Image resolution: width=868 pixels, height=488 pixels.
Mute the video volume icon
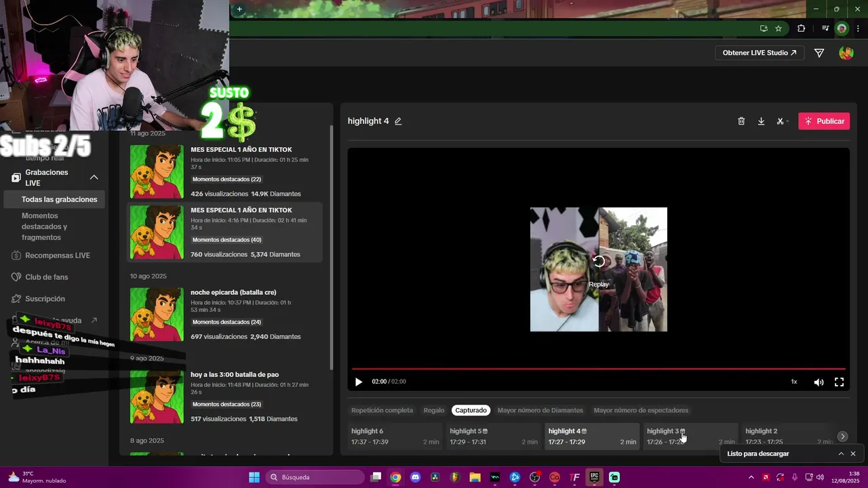click(818, 382)
